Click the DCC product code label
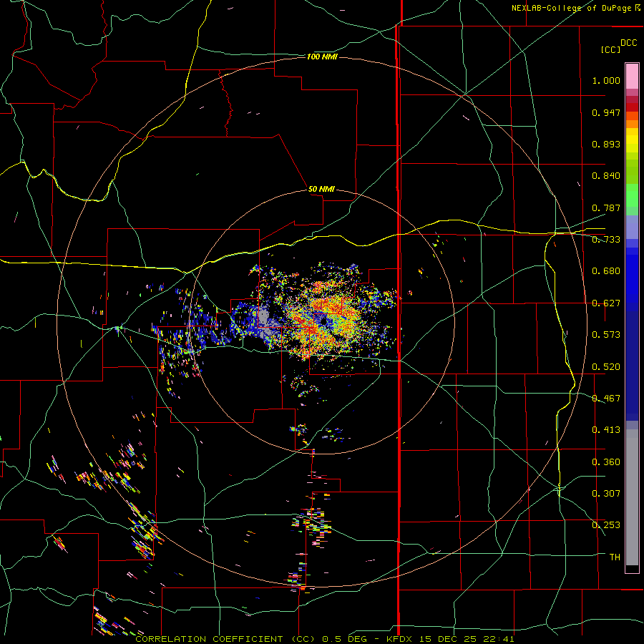Image resolution: width=644 pixels, height=644 pixels. (x=629, y=43)
